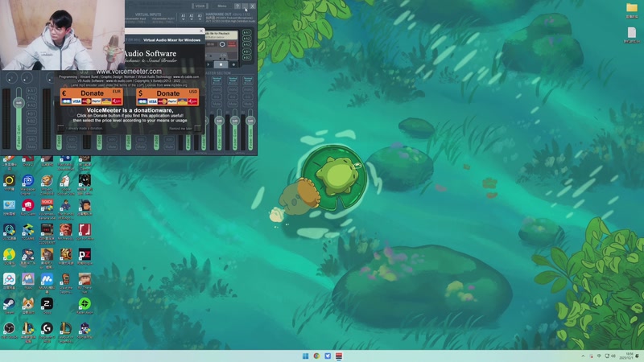Image resolution: width=644 pixels, height=362 pixels.
Task: Click the Donate EUR button
Action: pos(92,97)
